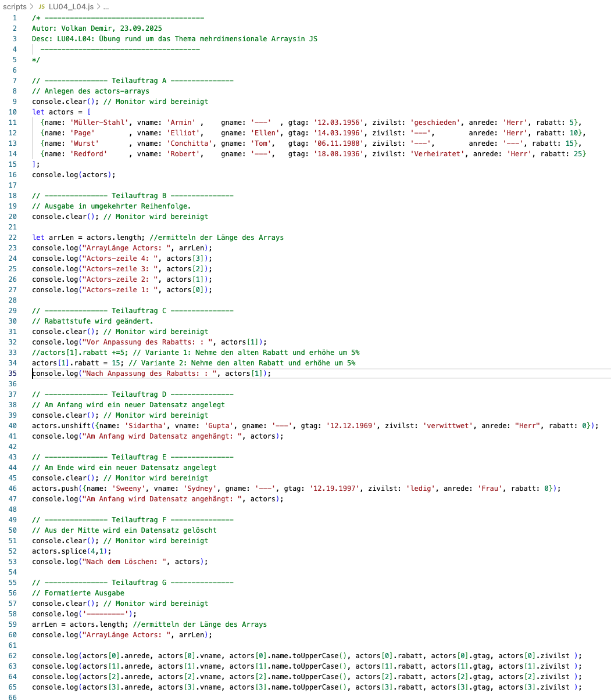Click the 'Gupta' vname string
The image size is (611, 700).
(x=219, y=426)
